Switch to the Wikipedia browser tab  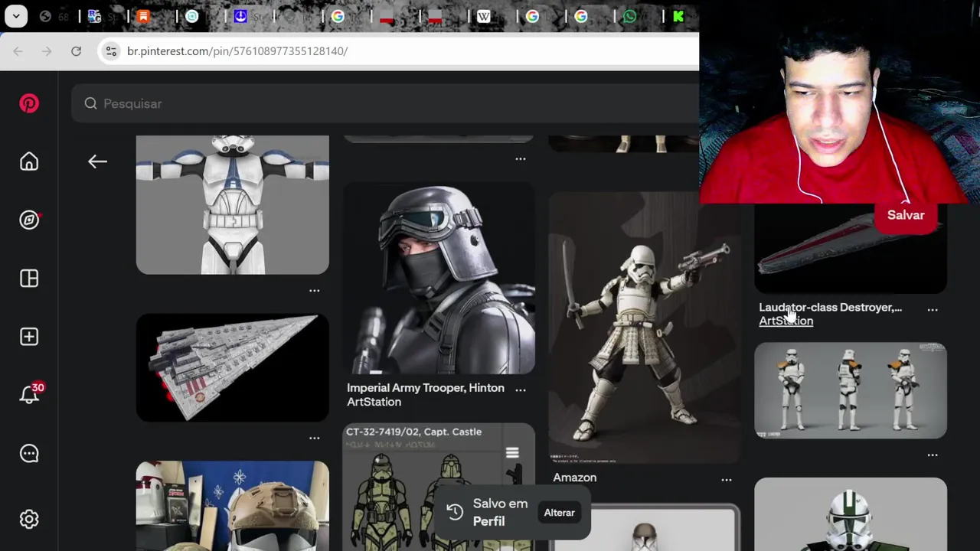click(x=484, y=16)
